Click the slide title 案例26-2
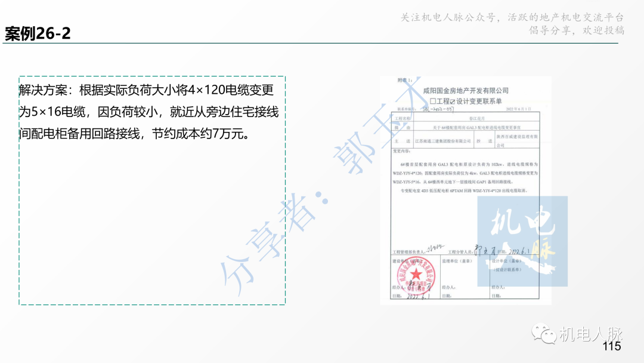 tap(38, 33)
